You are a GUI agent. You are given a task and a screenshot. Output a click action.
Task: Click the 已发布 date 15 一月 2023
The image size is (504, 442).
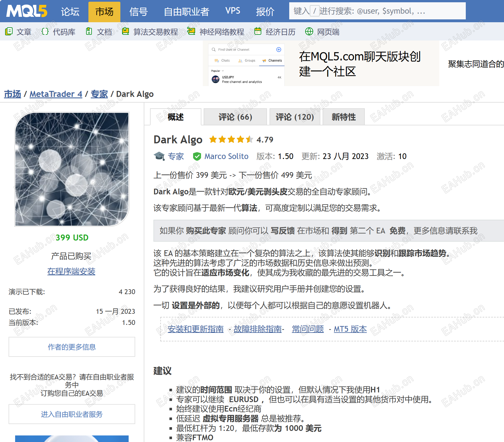point(116,311)
